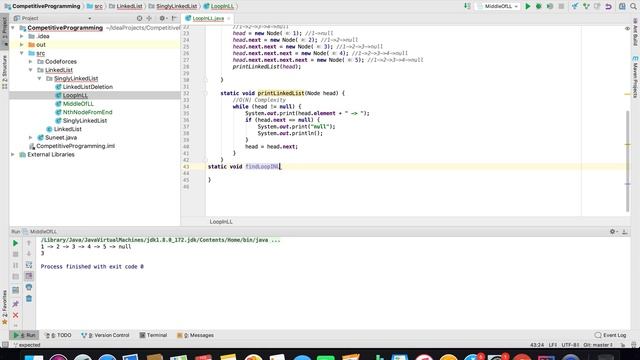
Task: Start debugging with the green bug icon
Action: pos(539,6)
